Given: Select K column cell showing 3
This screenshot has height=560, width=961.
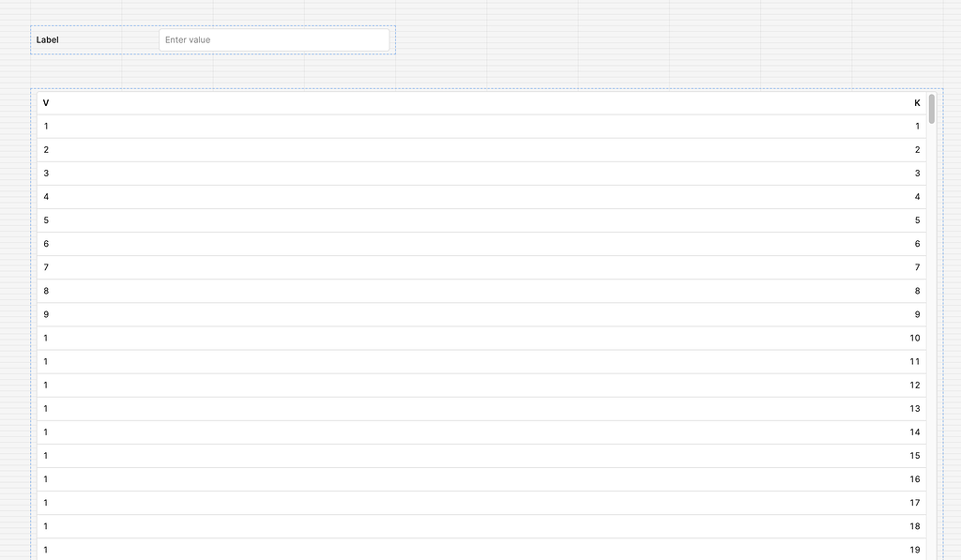Looking at the screenshot, I should 918,174.
